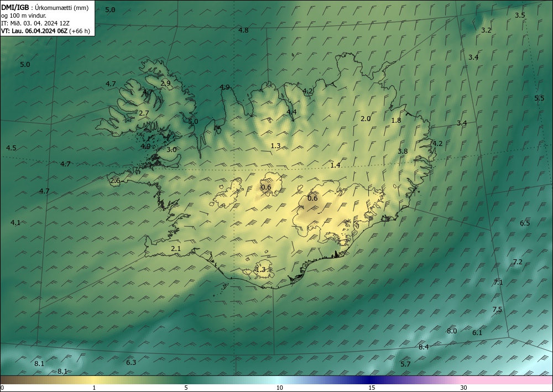The width and height of the screenshot is (553, 392).
Task: Click the value '3.2' on the map
Action: point(486,30)
